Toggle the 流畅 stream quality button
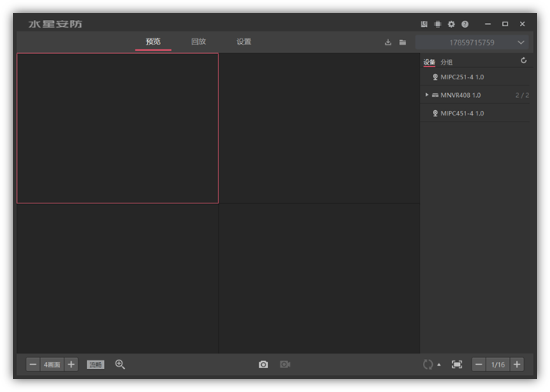Viewport: 550px width, 392px height. click(96, 364)
